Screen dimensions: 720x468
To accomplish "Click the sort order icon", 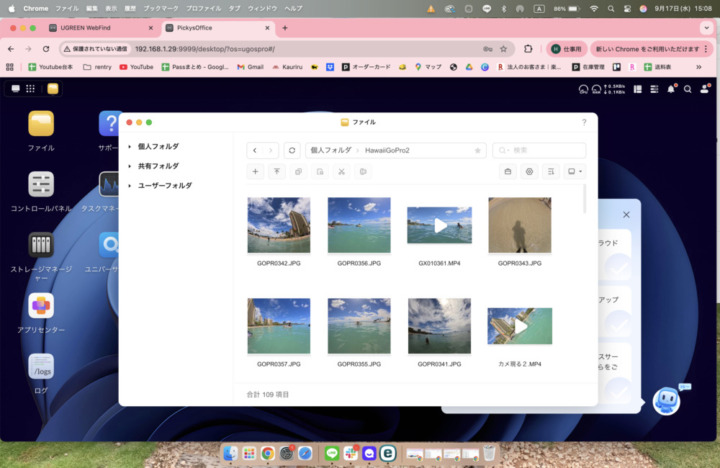I will (550, 171).
